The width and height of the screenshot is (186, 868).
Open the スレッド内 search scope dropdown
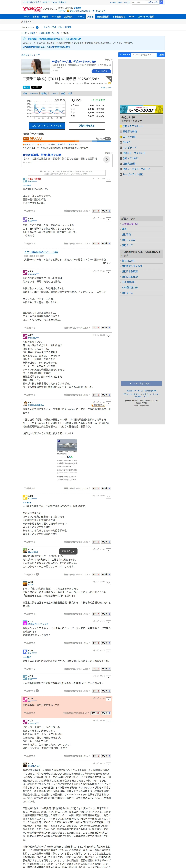coord(125,55)
